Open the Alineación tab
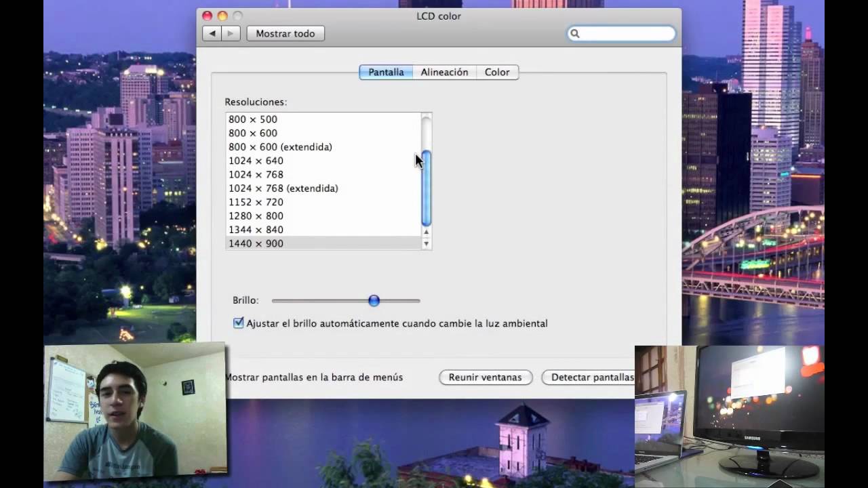Viewport: 868px width, 488px height. tap(444, 72)
